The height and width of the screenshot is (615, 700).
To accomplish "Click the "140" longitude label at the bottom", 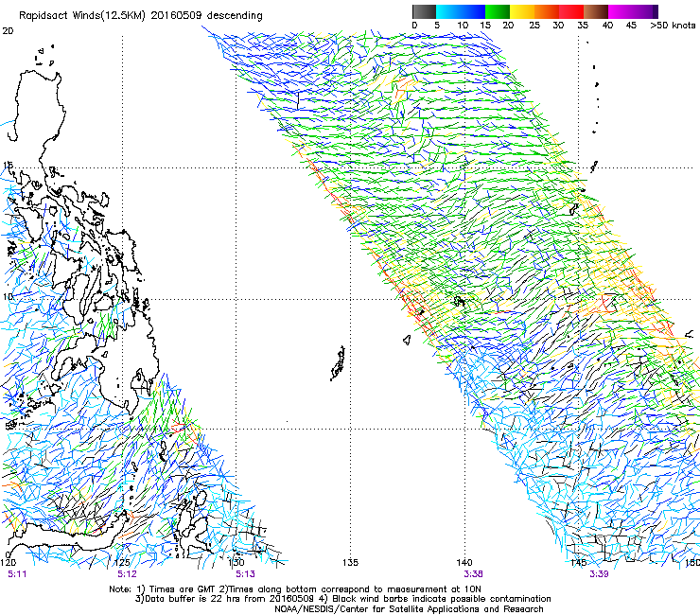I will 464,563.
